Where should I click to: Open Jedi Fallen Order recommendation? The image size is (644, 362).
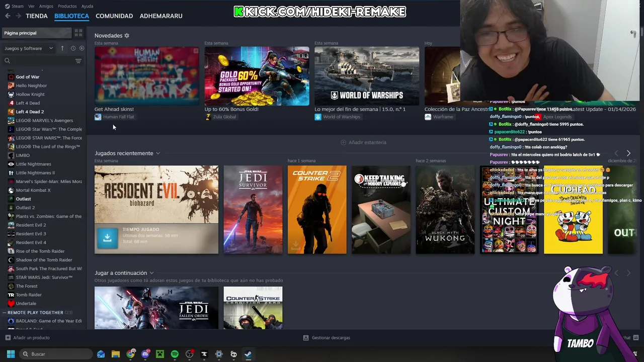156,308
